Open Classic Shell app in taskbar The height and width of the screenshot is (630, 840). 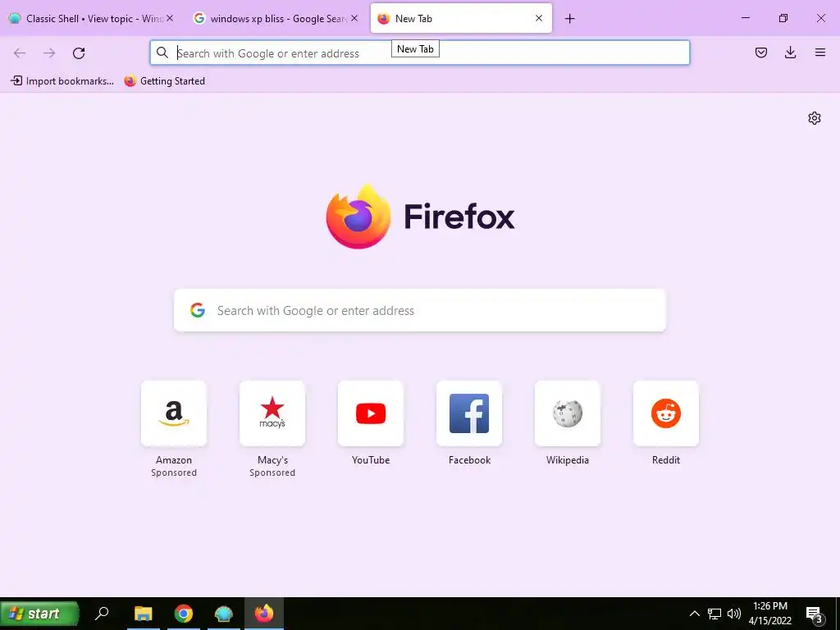coord(223,614)
